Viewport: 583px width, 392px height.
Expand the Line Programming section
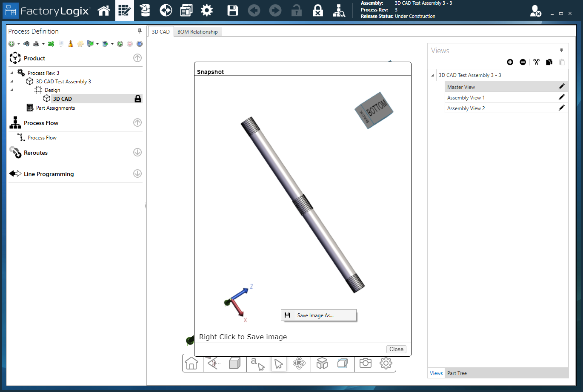(x=137, y=173)
